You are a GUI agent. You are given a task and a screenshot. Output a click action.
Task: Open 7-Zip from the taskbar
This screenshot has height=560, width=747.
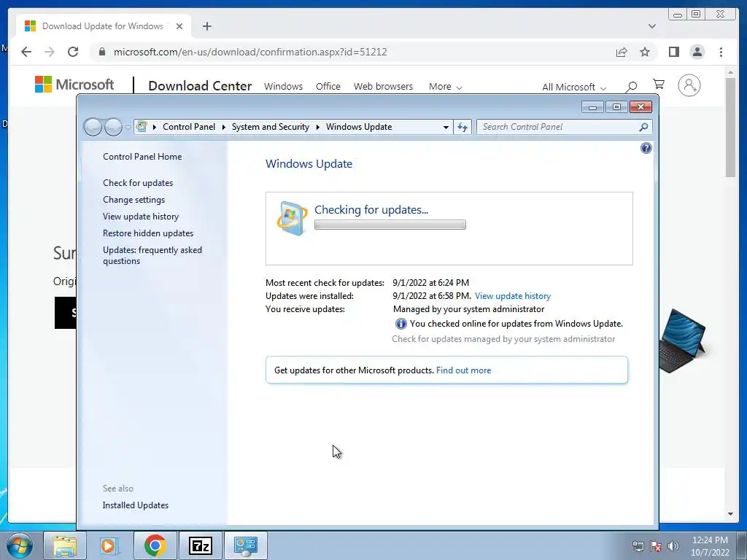(200, 545)
